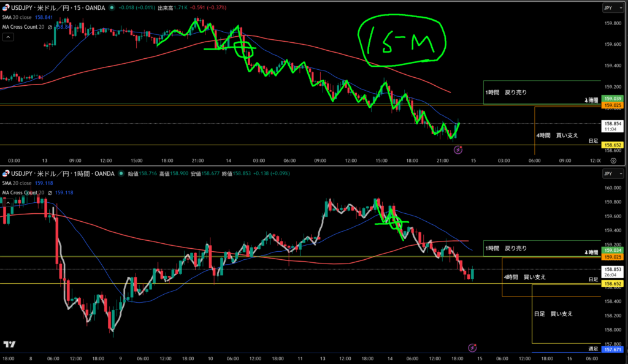Click the blue 157.671 weekly price label
This screenshot has height=364, width=628.
[x=613, y=349]
